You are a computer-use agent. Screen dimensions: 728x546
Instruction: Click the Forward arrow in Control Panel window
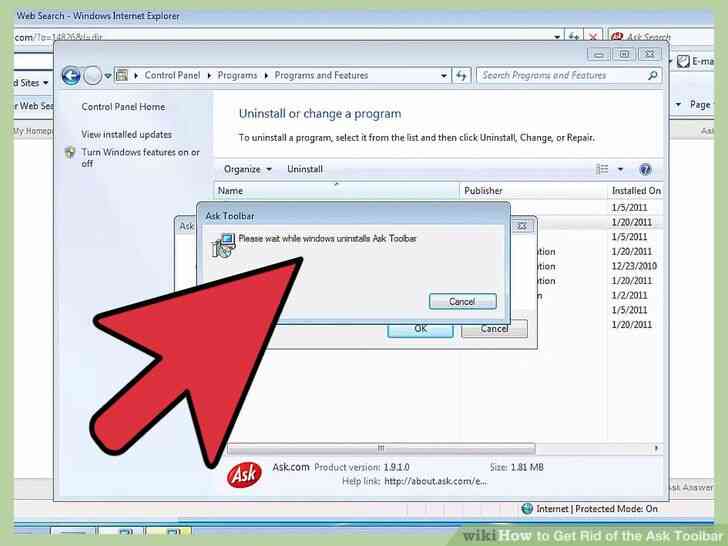pos(92,76)
